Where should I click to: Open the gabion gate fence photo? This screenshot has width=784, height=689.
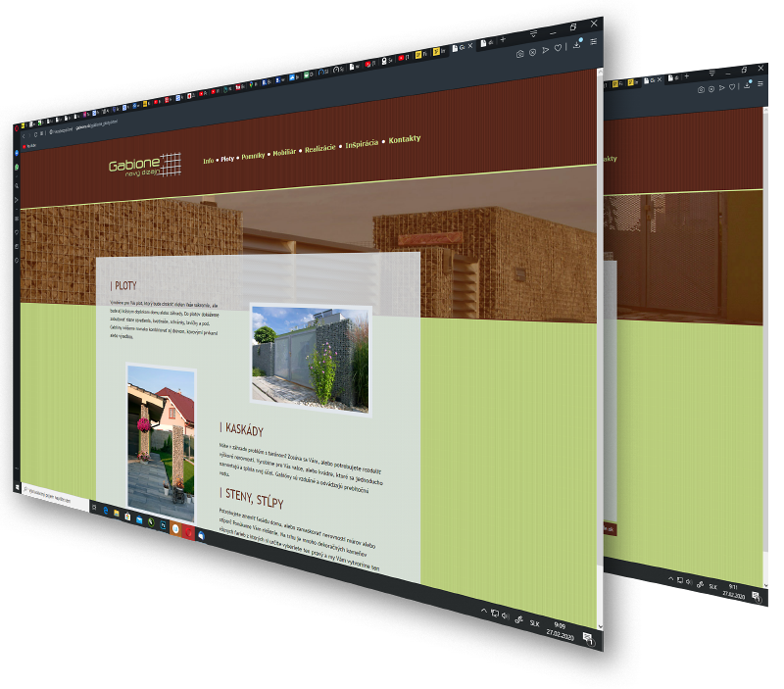coord(311,359)
